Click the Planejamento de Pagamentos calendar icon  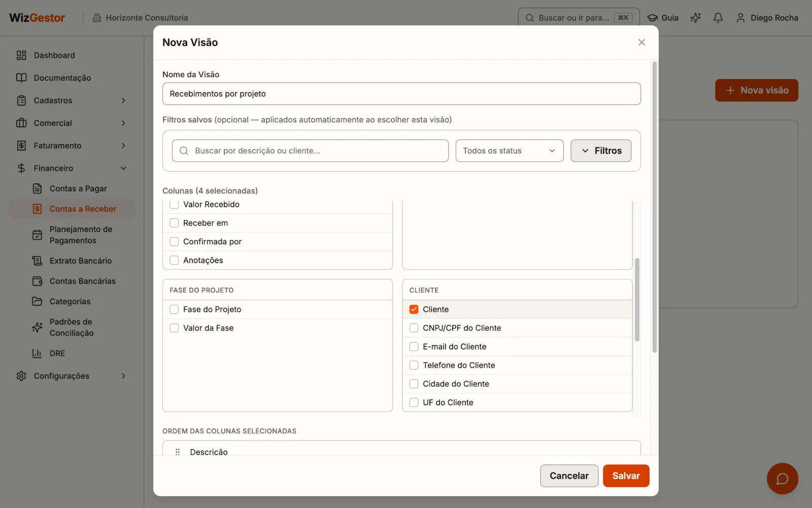(x=37, y=235)
